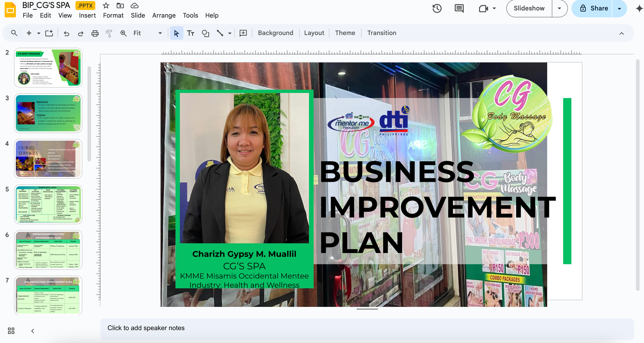Open the new slide layout dropdown

(39, 33)
